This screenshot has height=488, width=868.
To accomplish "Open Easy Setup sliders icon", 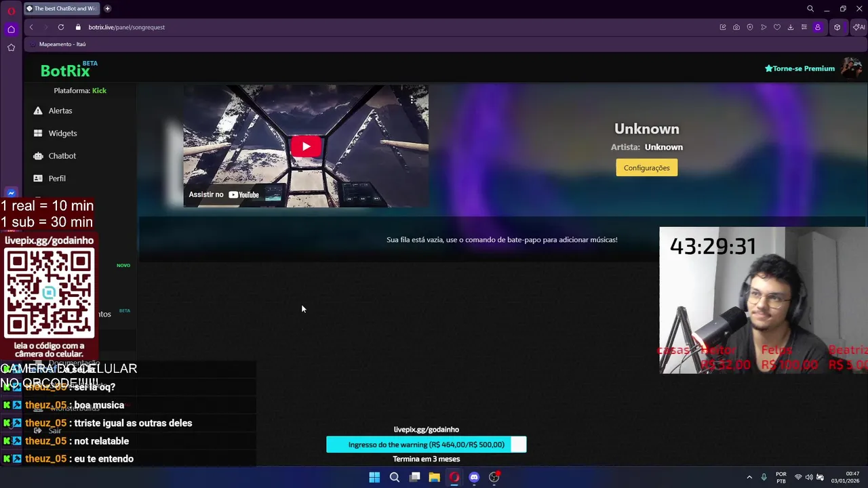I will click(x=804, y=27).
